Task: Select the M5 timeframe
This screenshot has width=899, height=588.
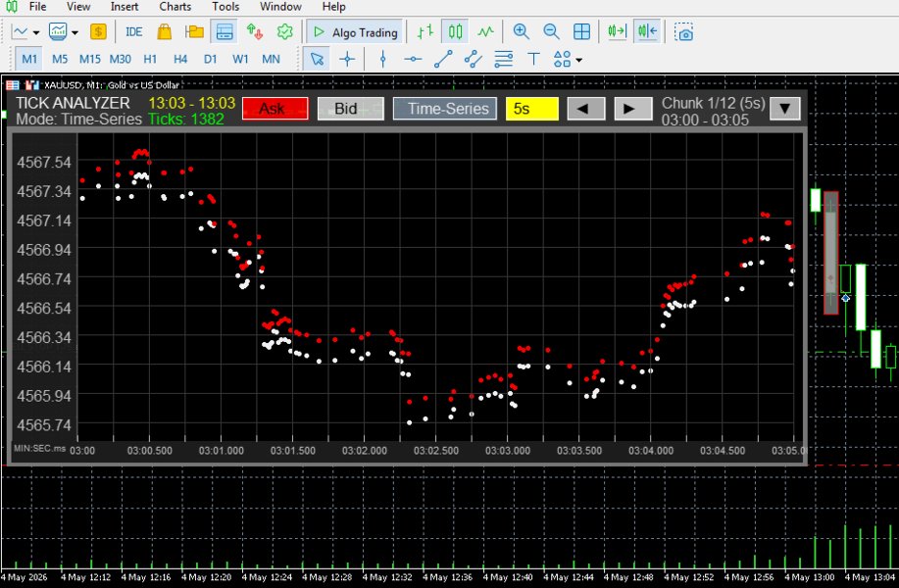Action: pos(60,59)
